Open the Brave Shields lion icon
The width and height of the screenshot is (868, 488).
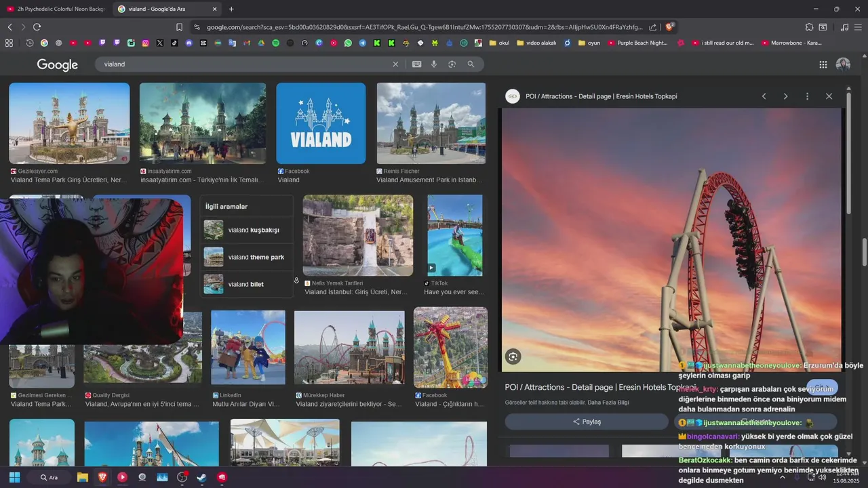(x=669, y=27)
